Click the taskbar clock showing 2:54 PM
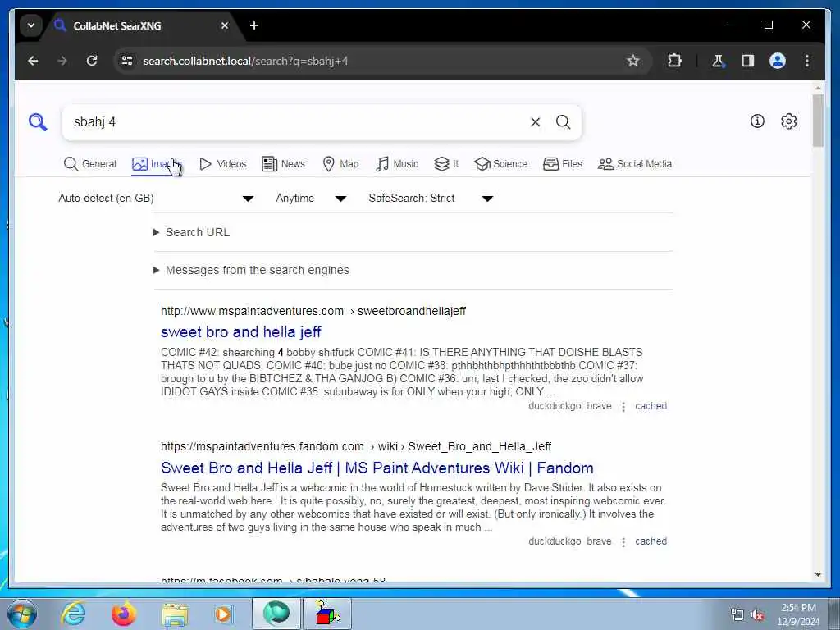Image resolution: width=840 pixels, height=630 pixels. click(x=798, y=614)
